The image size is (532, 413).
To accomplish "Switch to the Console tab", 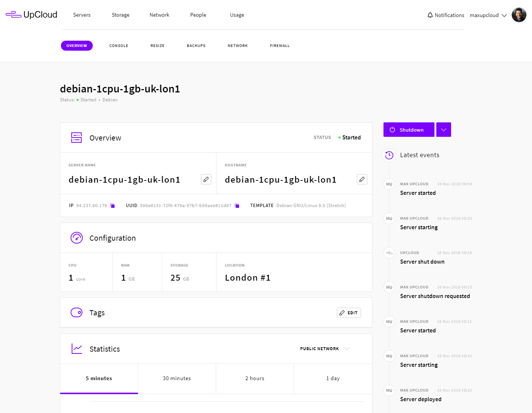I will point(119,46).
